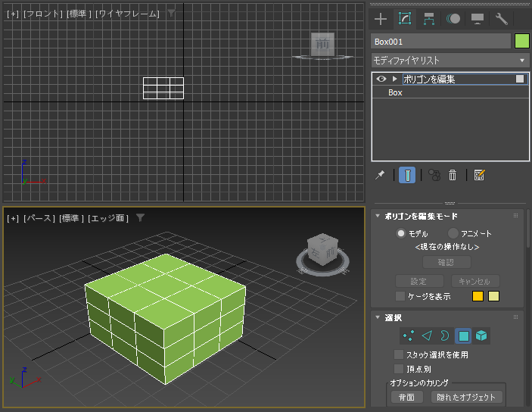This screenshot has width=532, height=412.
Task: Click ポリゴンを編集モード rollout grip handle
Action: coord(515,216)
